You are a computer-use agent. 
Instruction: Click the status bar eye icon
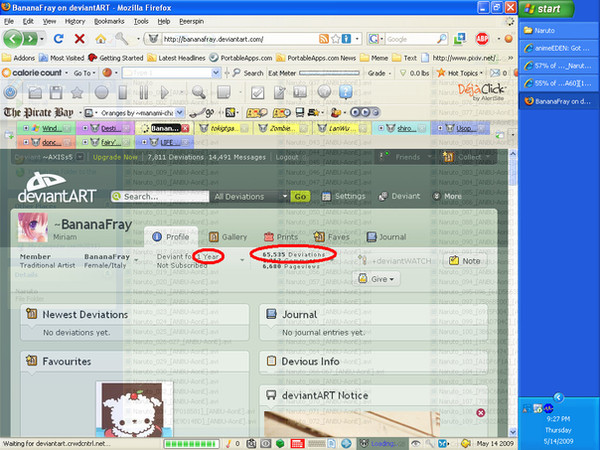(415, 443)
